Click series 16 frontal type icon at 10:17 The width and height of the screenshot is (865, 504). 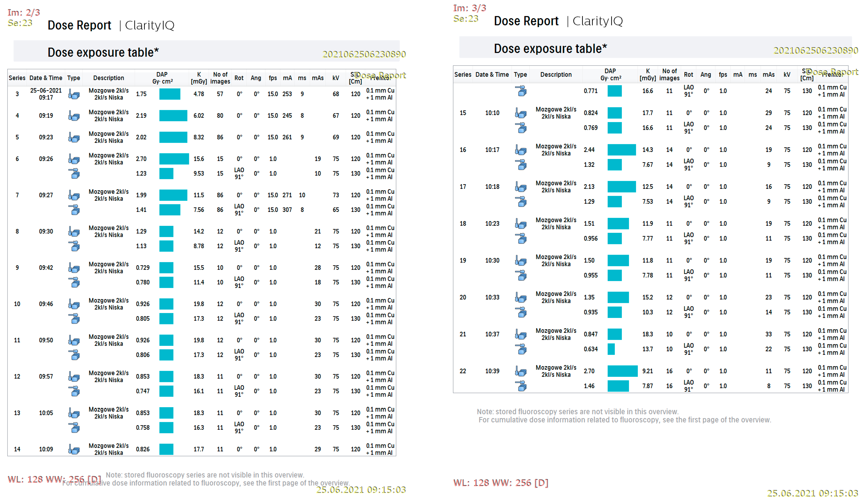(x=521, y=150)
